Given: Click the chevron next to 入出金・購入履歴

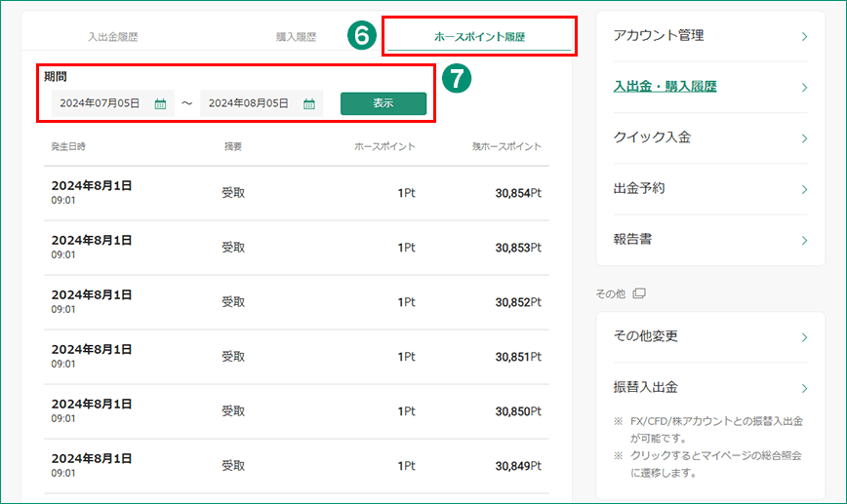Looking at the screenshot, I should (x=804, y=88).
